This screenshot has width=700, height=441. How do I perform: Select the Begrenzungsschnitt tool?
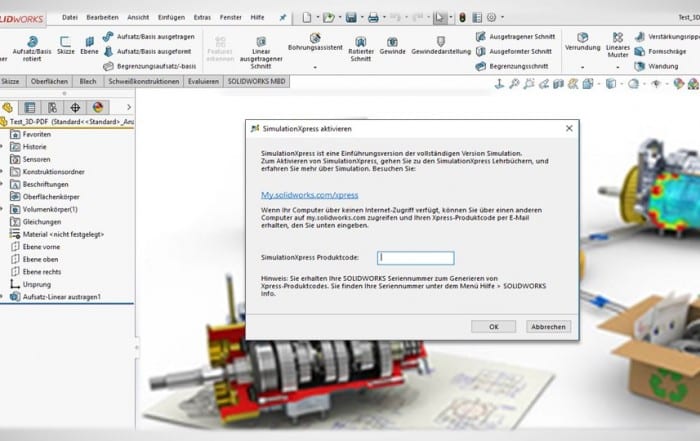pos(512,66)
